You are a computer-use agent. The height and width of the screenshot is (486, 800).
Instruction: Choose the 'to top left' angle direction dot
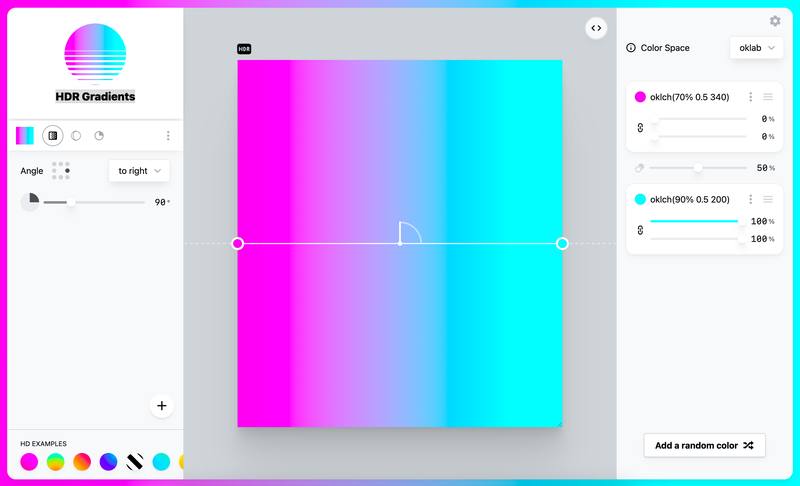55,164
